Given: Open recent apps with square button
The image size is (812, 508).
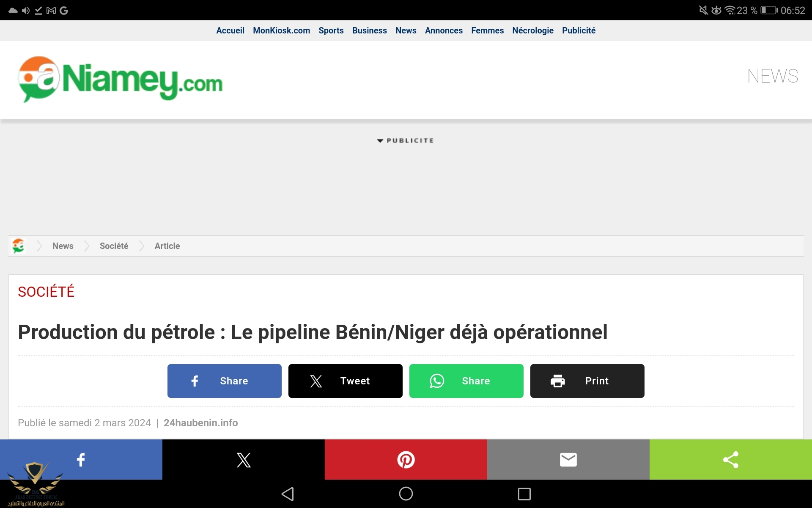Looking at the screenshot, I should click(524, 494).
